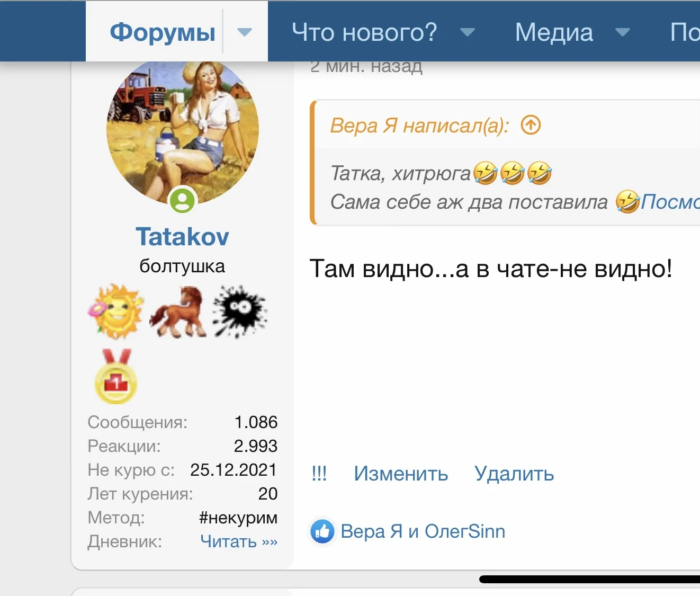Expand the Форумы dropdown arrow
700x596 pixels.
[244, 32]
